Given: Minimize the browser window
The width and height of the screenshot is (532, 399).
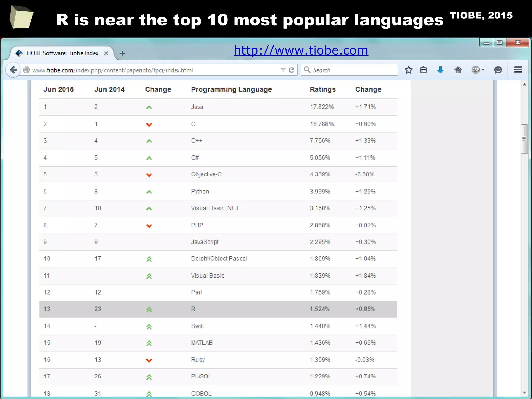Looking at the screenshot, I should tap(486, 43).
